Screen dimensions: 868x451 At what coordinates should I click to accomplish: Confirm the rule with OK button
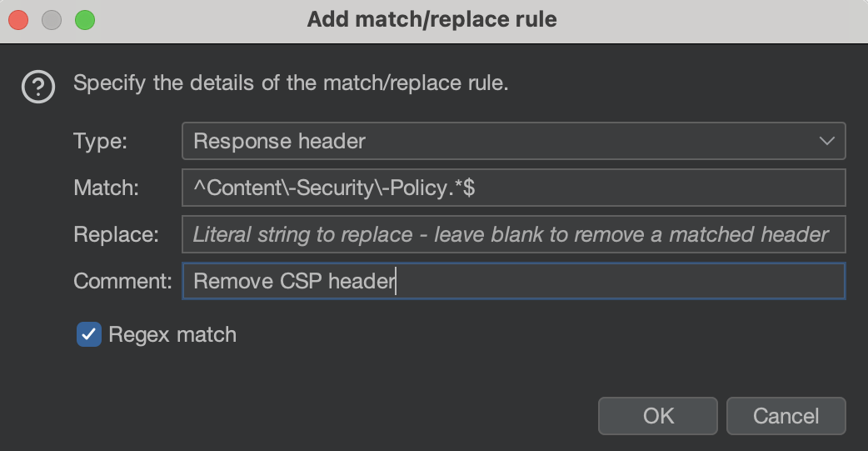(657, 415)
